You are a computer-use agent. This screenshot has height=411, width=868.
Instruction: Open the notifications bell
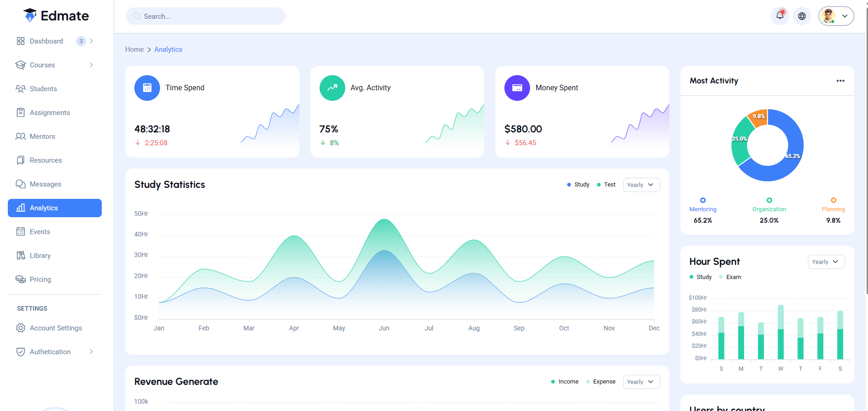780,16
